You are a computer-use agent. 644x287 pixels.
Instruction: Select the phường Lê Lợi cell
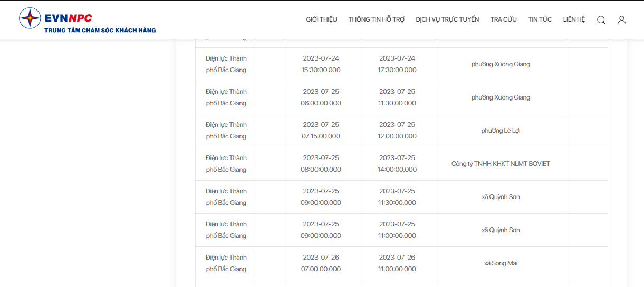pyautogui.click(x=501, y=131)
